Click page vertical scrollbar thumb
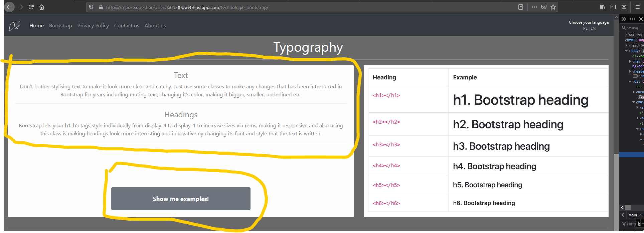The width and height of the screenshot is (644, 233). click(x=616, y=192)
